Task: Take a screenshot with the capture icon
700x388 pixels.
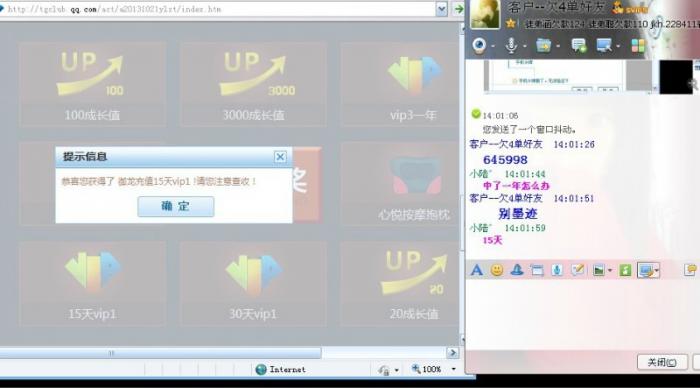Action: click(645, 270)
